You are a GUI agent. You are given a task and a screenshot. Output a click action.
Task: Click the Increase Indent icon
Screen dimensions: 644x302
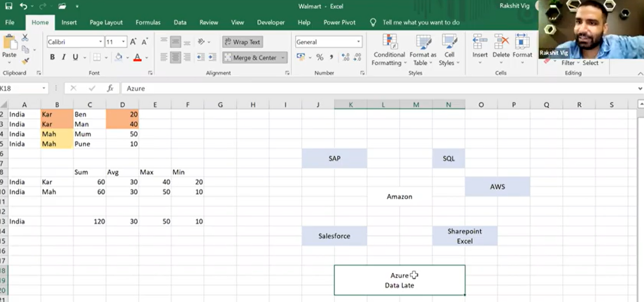211,57
